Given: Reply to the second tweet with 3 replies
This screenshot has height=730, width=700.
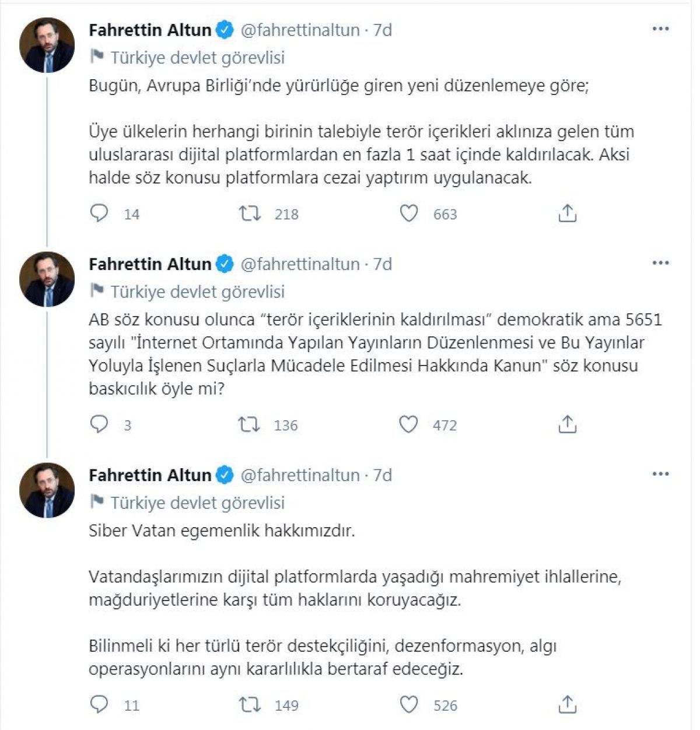Looking at the screenshot, I should 99,424.
